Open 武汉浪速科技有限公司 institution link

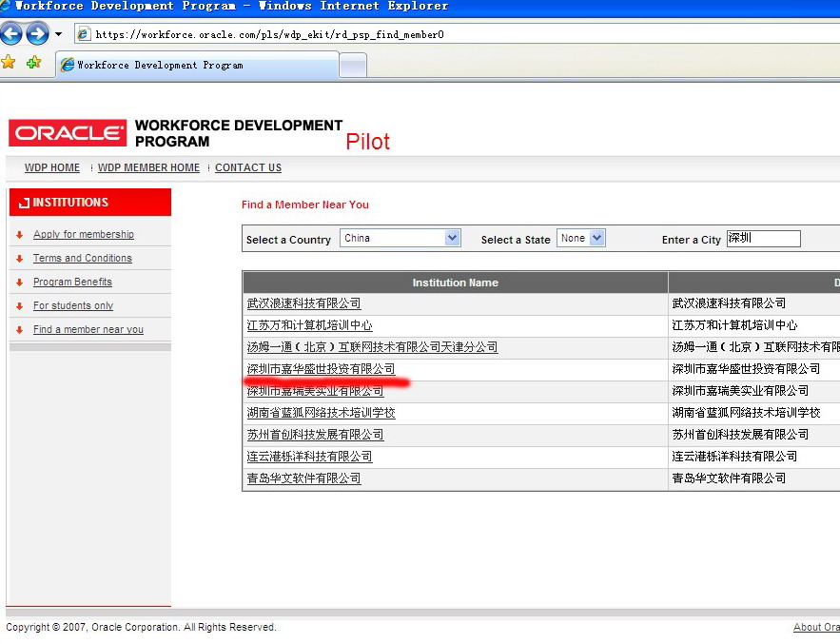coord(303,303)
